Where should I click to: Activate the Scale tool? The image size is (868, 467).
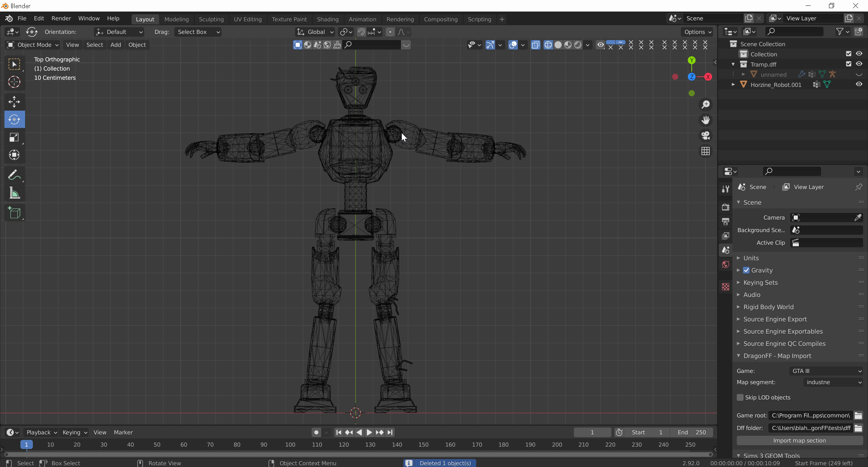14,137
